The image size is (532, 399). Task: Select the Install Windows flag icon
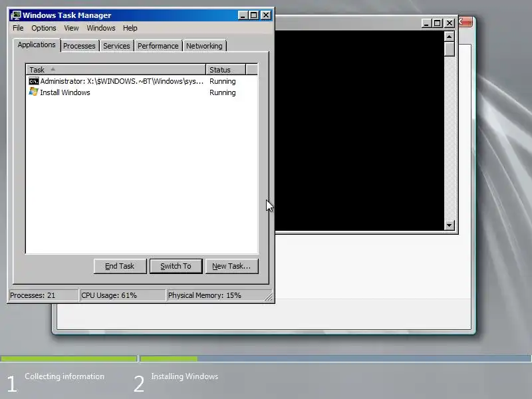pos(34,92)
